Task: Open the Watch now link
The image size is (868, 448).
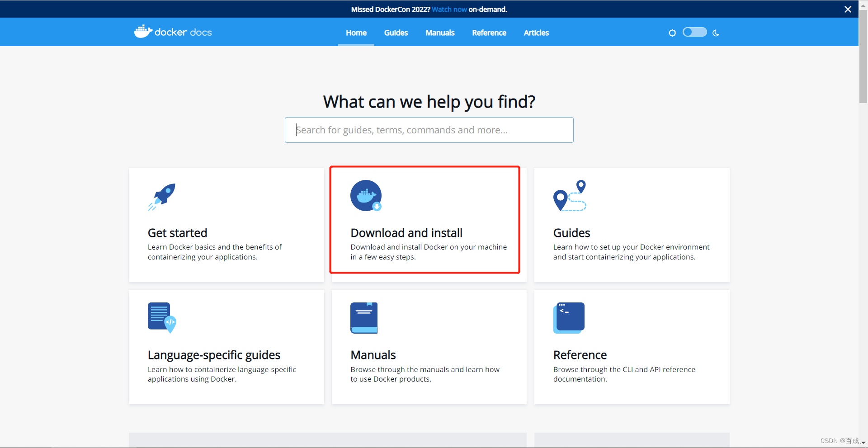Action: click(x=449, y=9)
